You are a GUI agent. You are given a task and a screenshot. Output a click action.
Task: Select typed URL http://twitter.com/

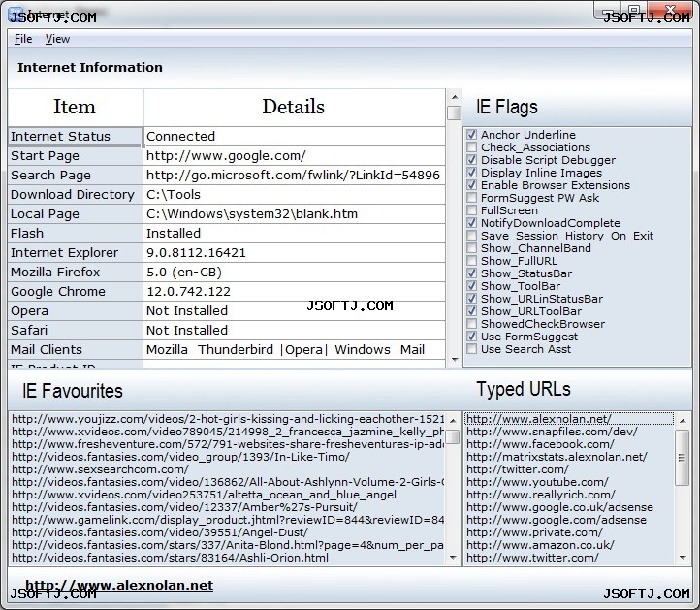point(569,469)
